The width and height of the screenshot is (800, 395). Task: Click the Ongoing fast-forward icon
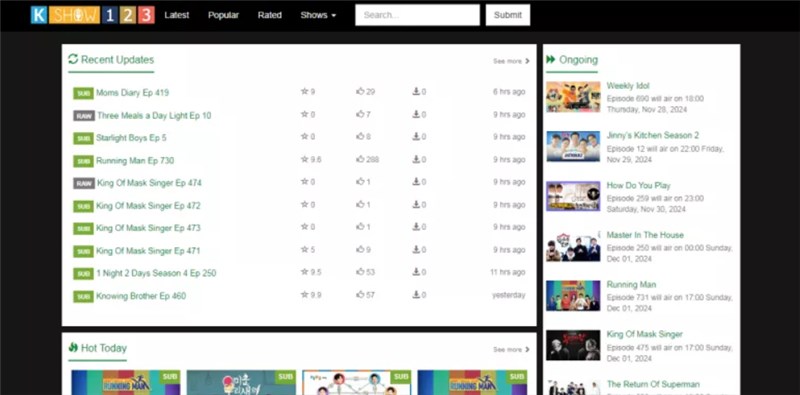[x=551, y=60]
